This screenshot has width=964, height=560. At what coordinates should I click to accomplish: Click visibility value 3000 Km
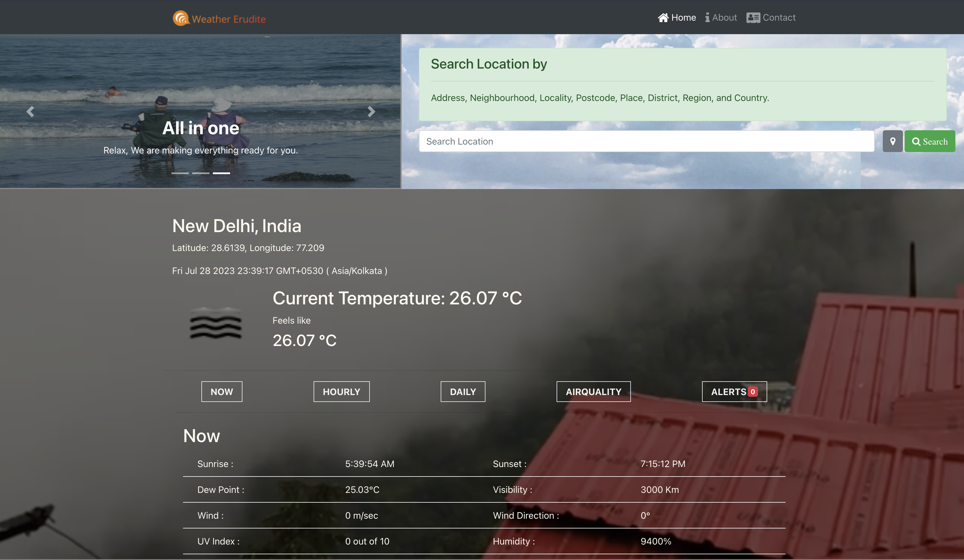coord(660,490)
